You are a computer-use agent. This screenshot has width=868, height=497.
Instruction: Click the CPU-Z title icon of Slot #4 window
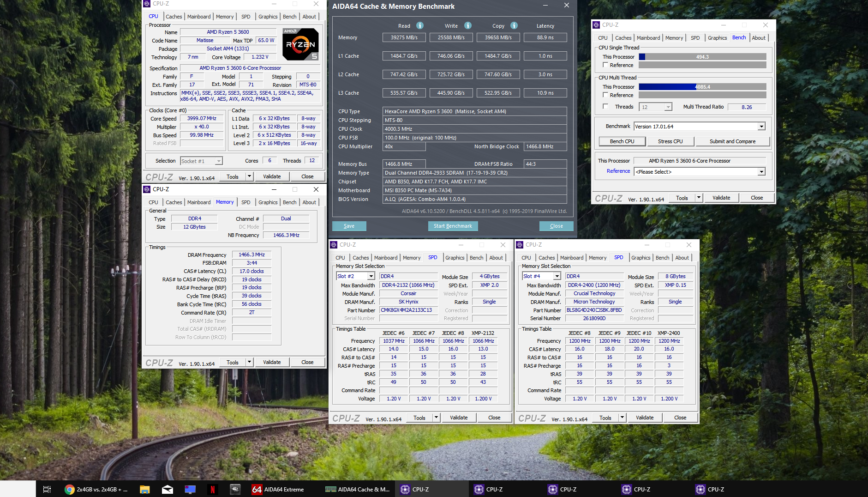tap(520, 245)
